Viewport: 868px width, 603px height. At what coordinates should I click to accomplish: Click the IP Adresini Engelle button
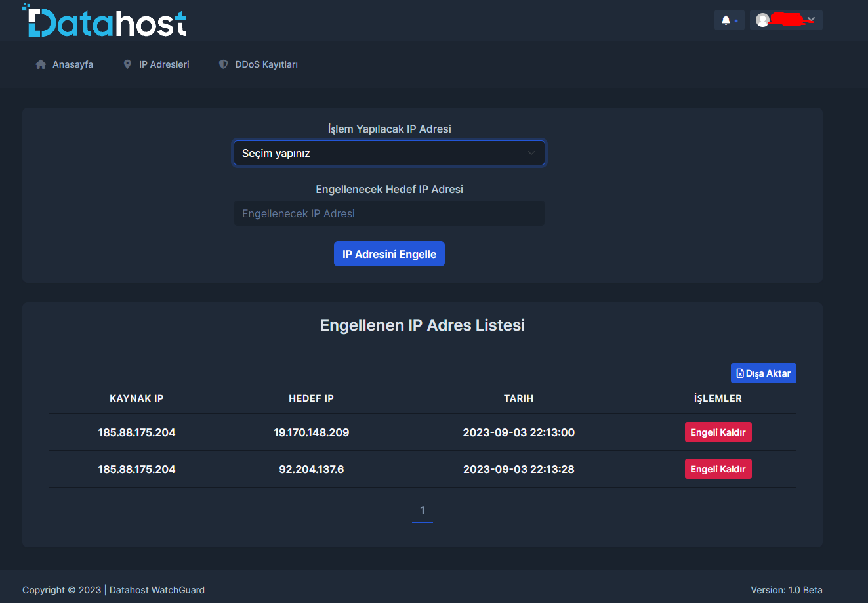(x=389, y=254)
